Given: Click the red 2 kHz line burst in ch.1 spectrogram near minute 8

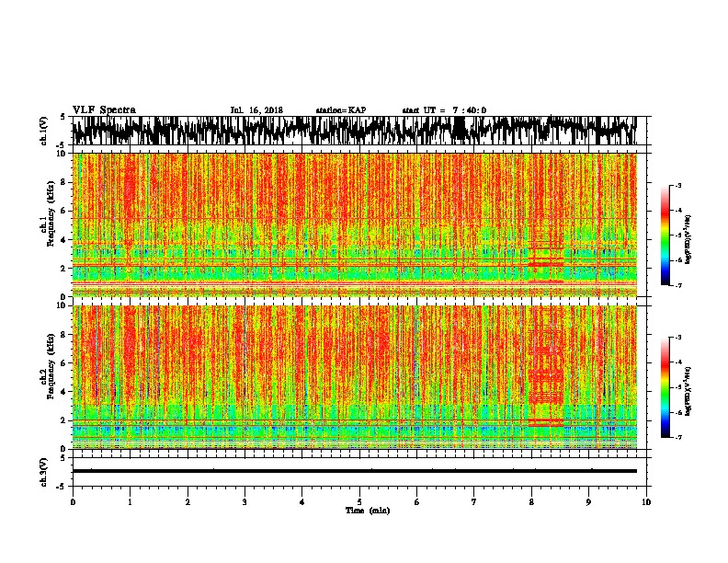Looking at the screenshot, I should [x=546, y=264].
